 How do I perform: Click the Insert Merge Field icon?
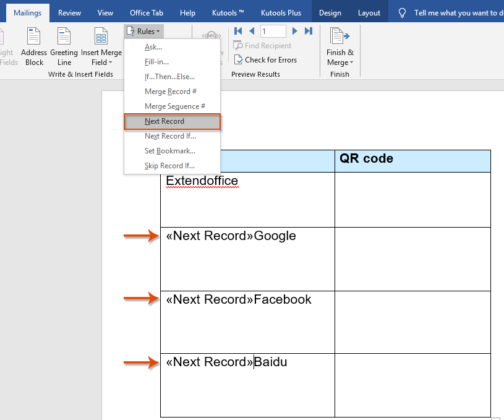[101, 36]
